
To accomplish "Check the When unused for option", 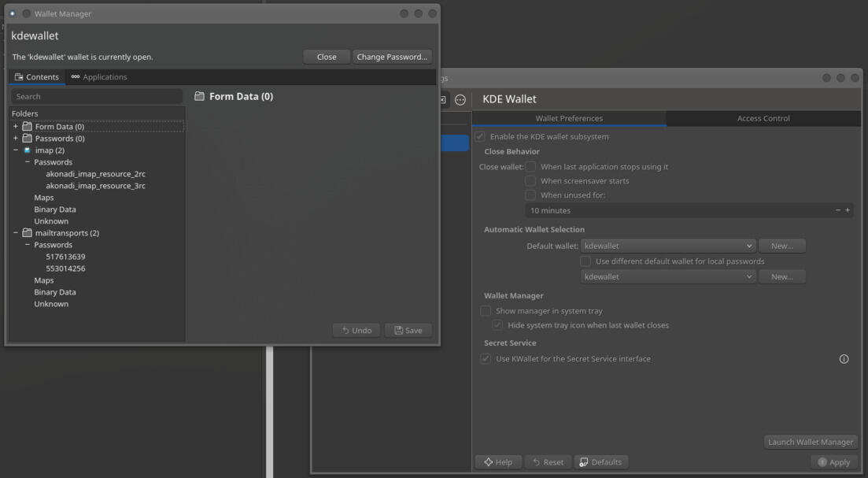I will tap(530, 195).
